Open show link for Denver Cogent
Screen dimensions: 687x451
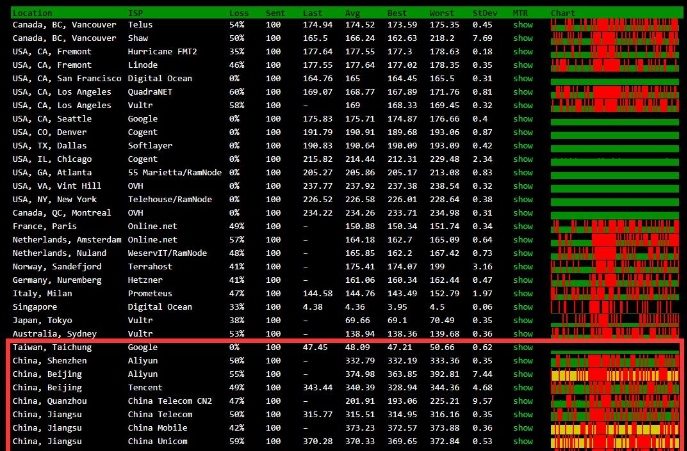pyautogui.click(x=523, y=132)
